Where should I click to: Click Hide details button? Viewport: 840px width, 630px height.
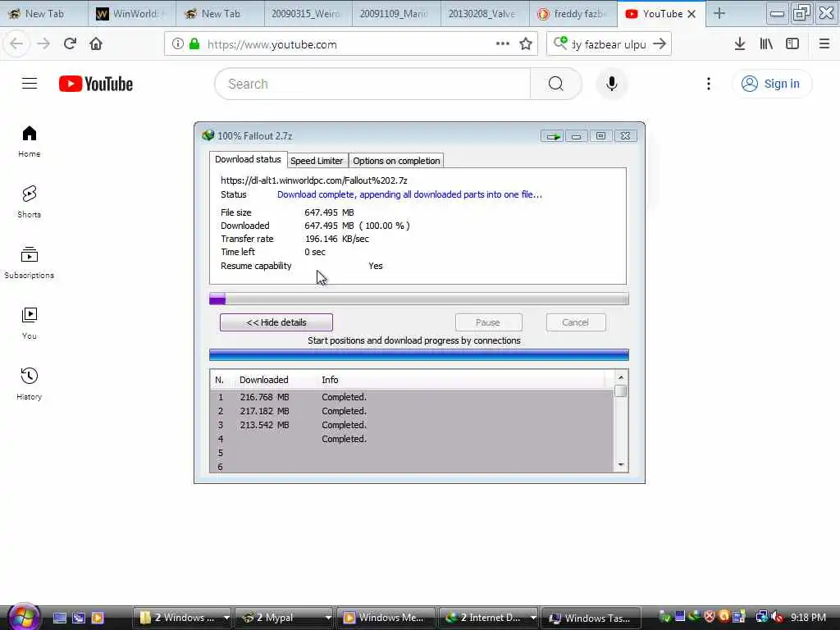276,322
